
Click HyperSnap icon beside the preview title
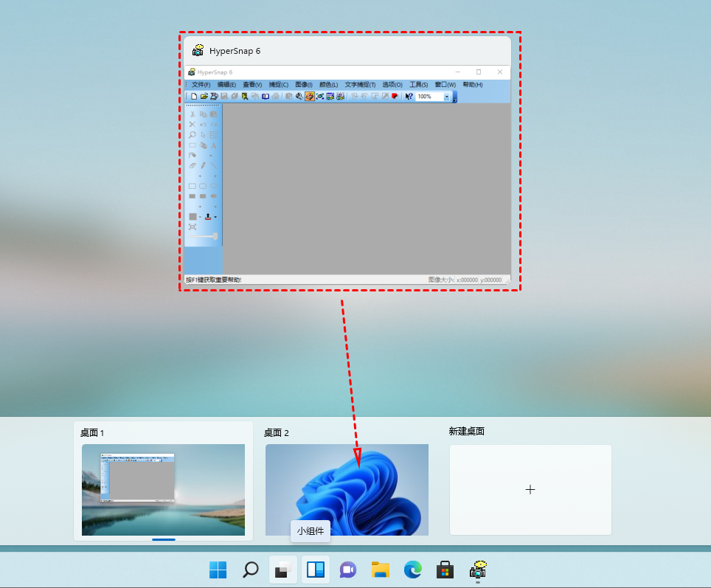[x=198, y=50]
